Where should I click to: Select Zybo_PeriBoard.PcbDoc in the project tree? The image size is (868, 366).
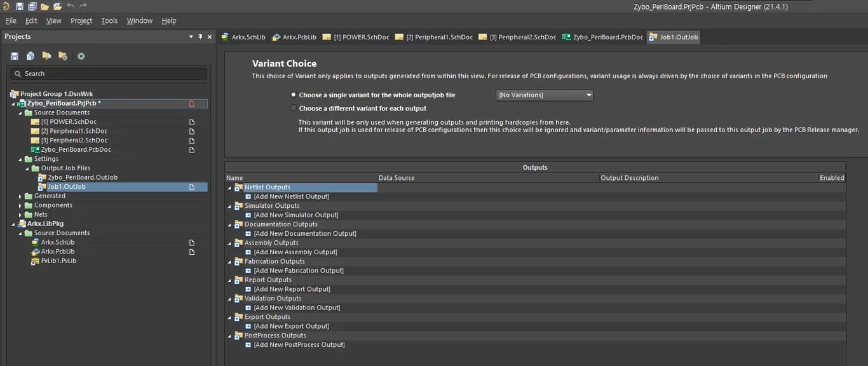click(x=76, y=149)
